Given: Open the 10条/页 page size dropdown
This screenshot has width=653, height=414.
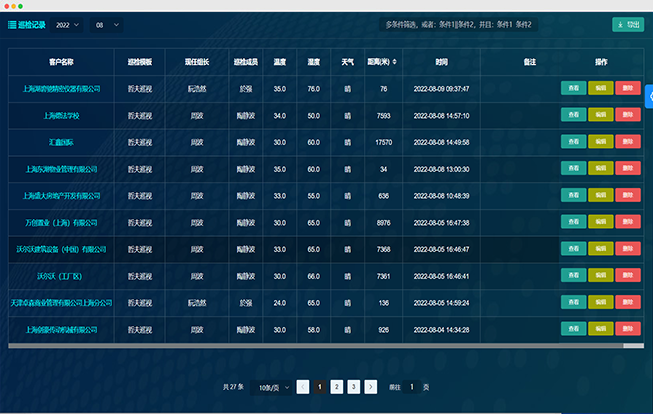Looking at the screenshot, I should 273,386.
